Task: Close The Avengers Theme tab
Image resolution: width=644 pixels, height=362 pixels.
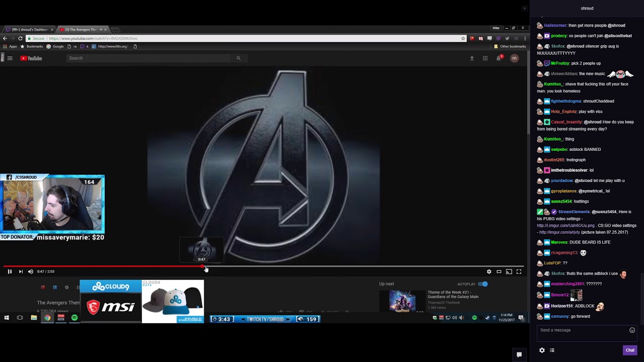Action: point(105,30)
